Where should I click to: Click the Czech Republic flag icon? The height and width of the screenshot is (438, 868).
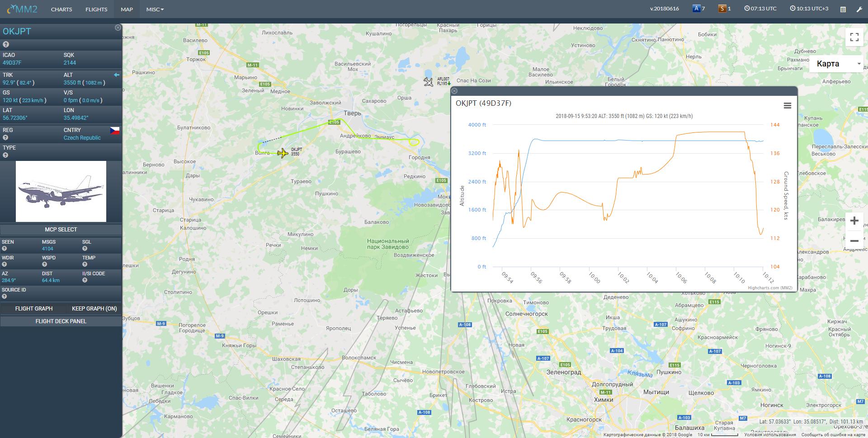[115, 131]
